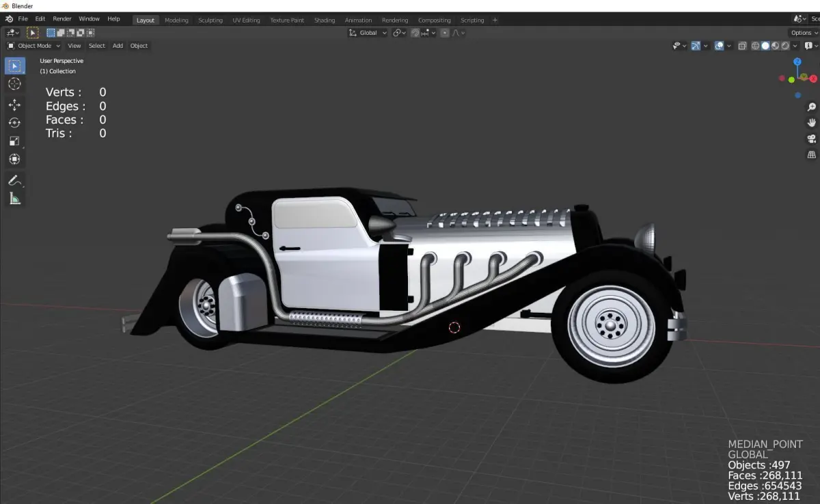Viewport: 820px width, 504px height.
Task: Open the File menu
Action: 23,19
